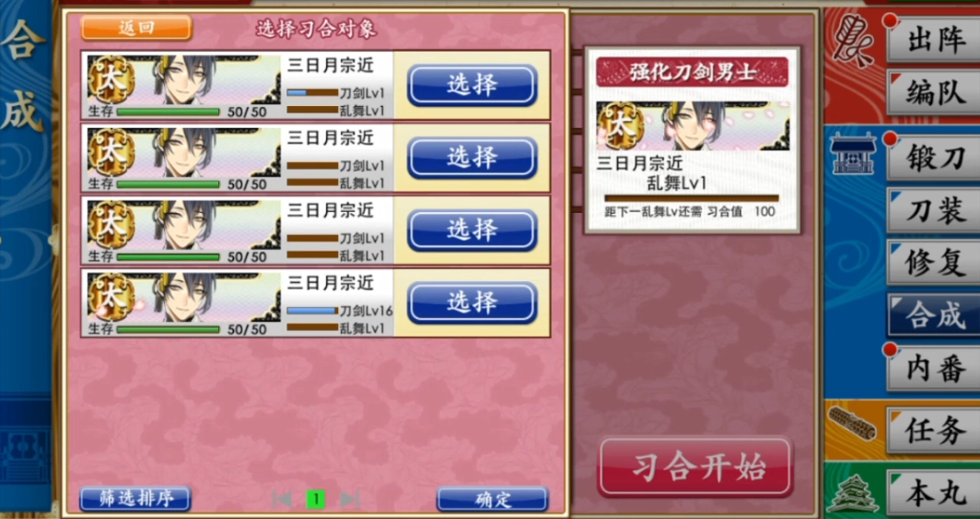Open the 修复 menu

(x=934, y=263)
